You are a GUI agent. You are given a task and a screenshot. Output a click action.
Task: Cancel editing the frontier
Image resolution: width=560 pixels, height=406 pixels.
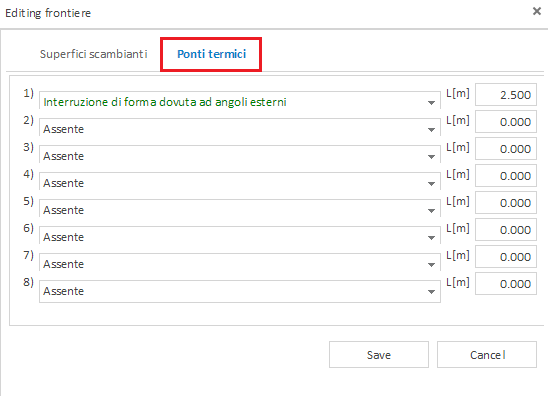487,355
